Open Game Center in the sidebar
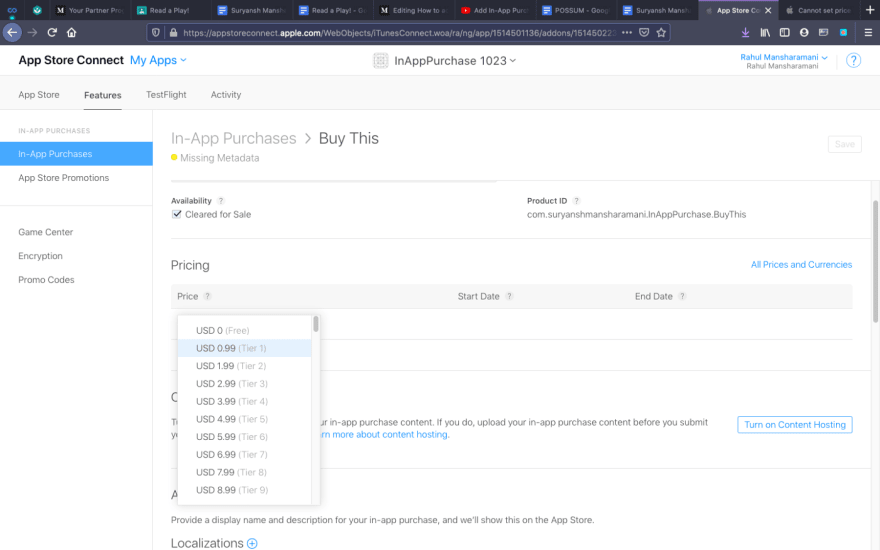 coord(45,232)
